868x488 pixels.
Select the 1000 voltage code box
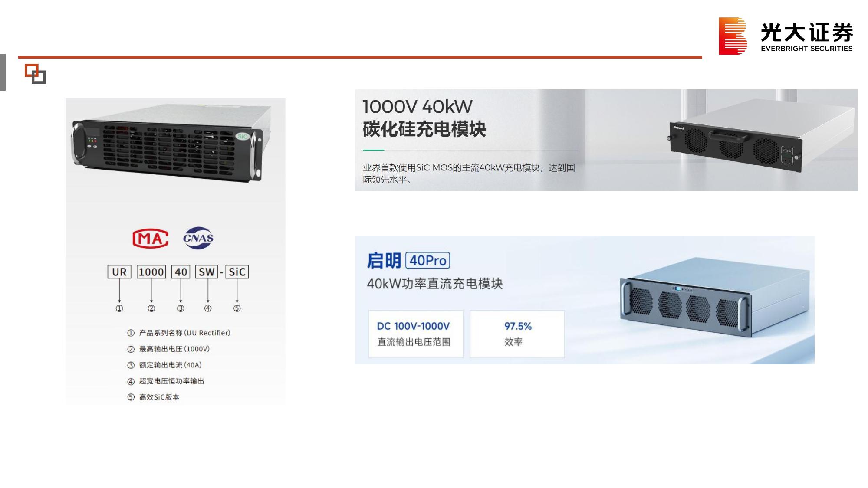click(151, 272)
